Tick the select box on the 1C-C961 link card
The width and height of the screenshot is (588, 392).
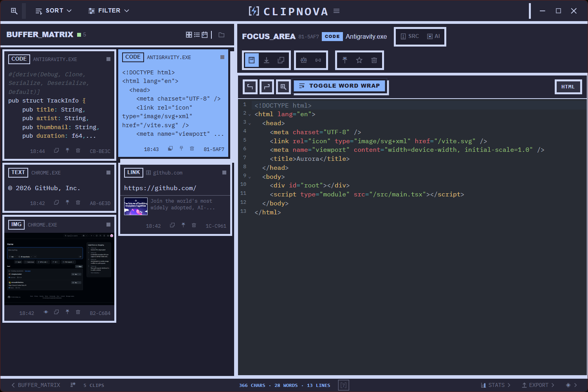point(224,173)
